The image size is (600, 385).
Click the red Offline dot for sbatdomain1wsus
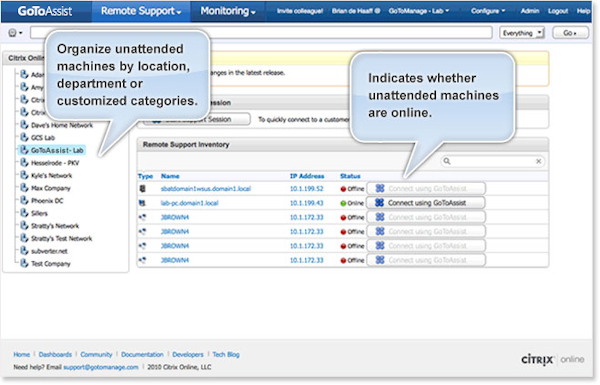[343, 189]
